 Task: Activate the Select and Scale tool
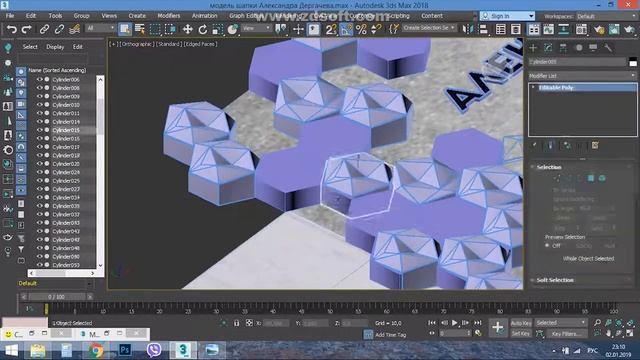[218, 29]
